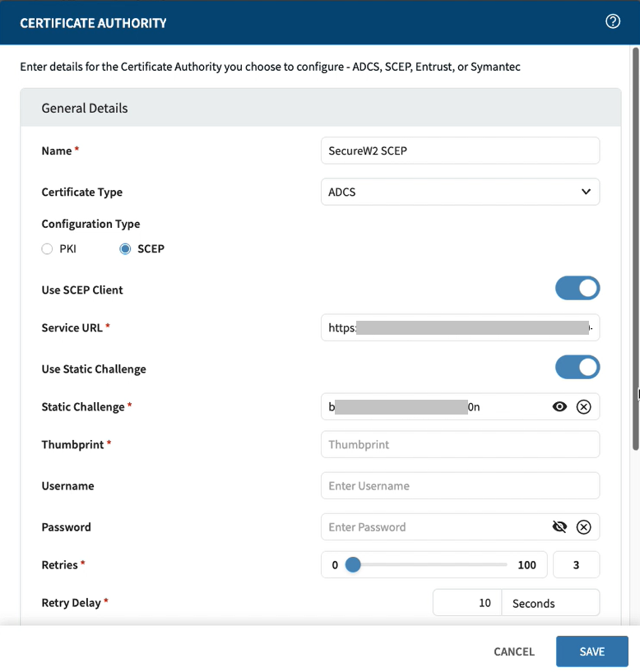This screenshot has width=640, height=672.
Task: Click the Retries slider handle
Action: 353,564
